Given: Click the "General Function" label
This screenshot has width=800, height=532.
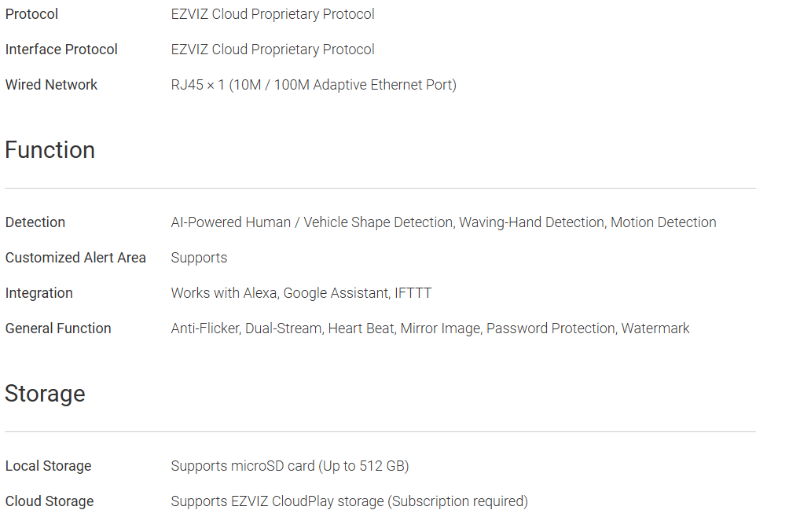Looking at the screenshot, I should pos(58,328).
